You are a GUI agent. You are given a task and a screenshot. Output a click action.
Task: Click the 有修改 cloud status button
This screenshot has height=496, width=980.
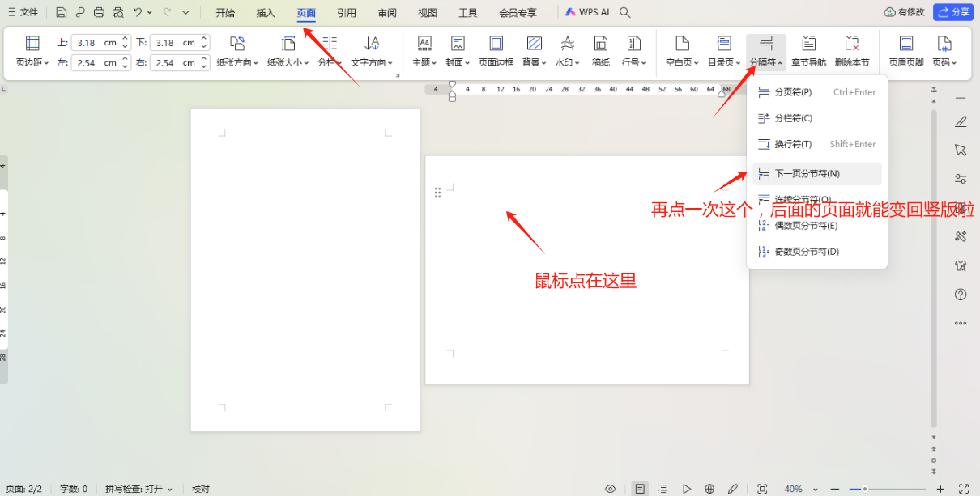coord(905,12)
